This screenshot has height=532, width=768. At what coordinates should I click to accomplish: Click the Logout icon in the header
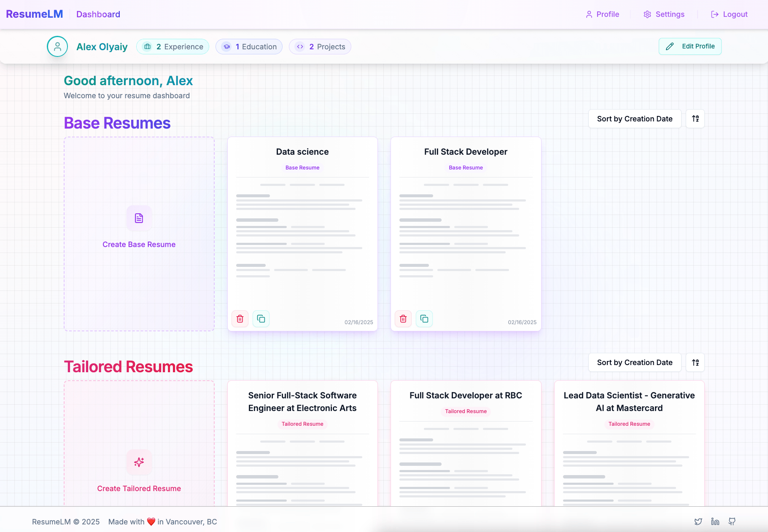[x=715, y=14]
